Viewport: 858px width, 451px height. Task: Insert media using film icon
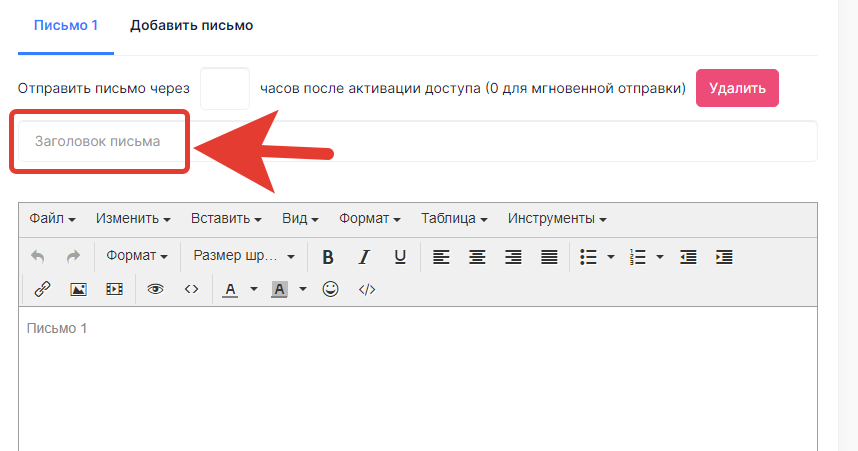click(x=114, y=289)
